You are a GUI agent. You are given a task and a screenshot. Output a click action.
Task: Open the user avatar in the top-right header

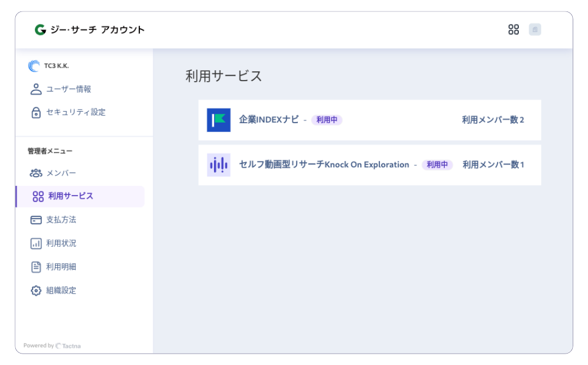(535, 29)
